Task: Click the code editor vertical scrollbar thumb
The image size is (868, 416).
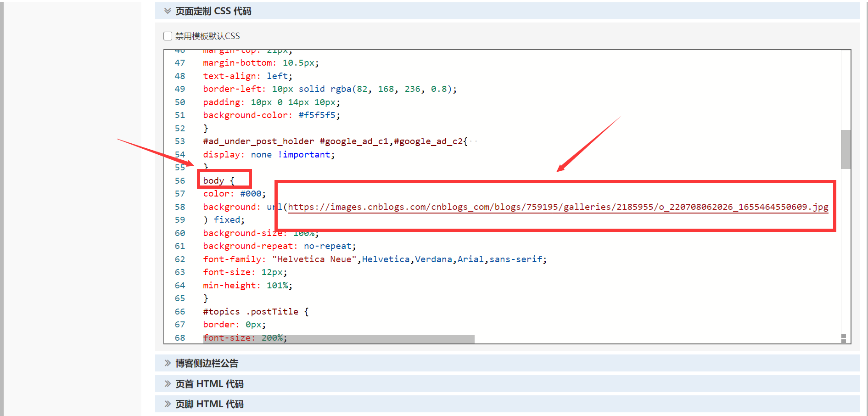Action: coord(846,149)
